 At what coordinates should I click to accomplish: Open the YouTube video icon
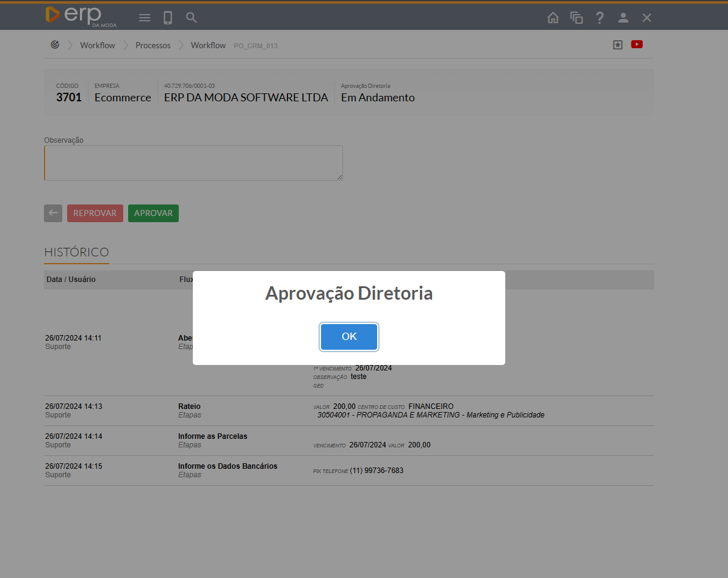click(636, 45)
